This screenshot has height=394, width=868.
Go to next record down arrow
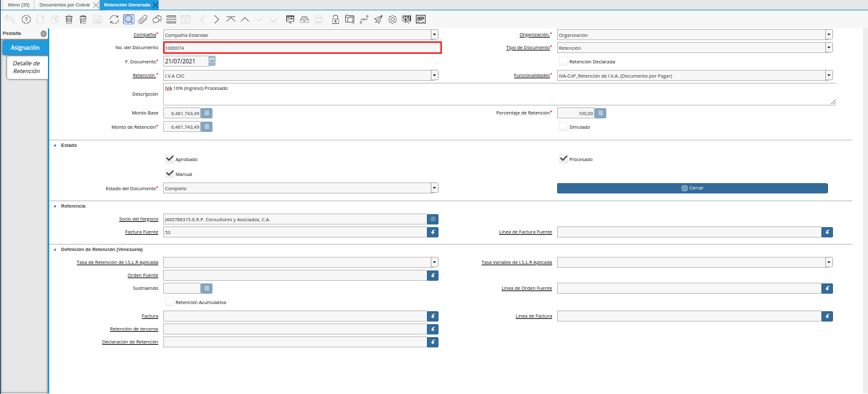(x=259, y=19)
